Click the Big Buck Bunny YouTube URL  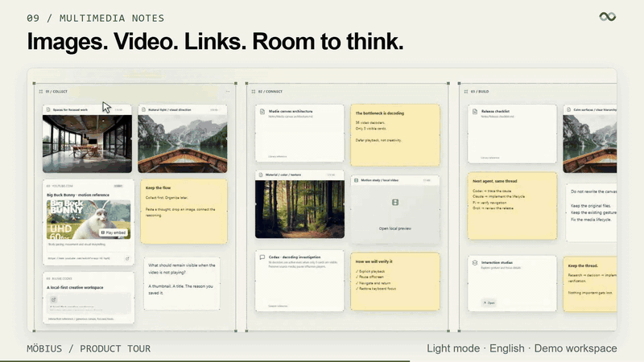tap(79, 258)
